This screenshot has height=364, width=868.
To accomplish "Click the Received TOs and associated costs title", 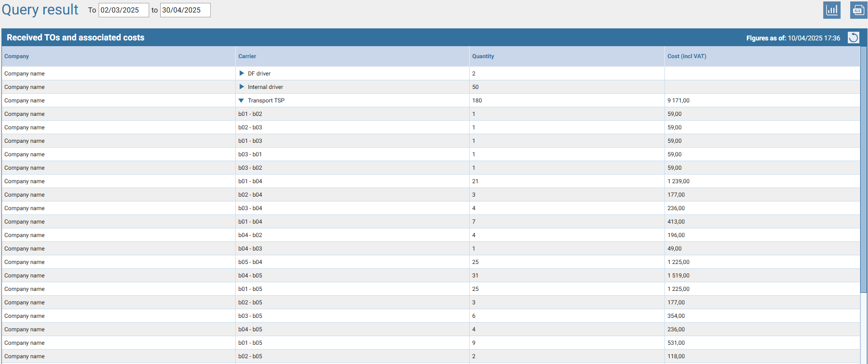I will pos(76,38).
